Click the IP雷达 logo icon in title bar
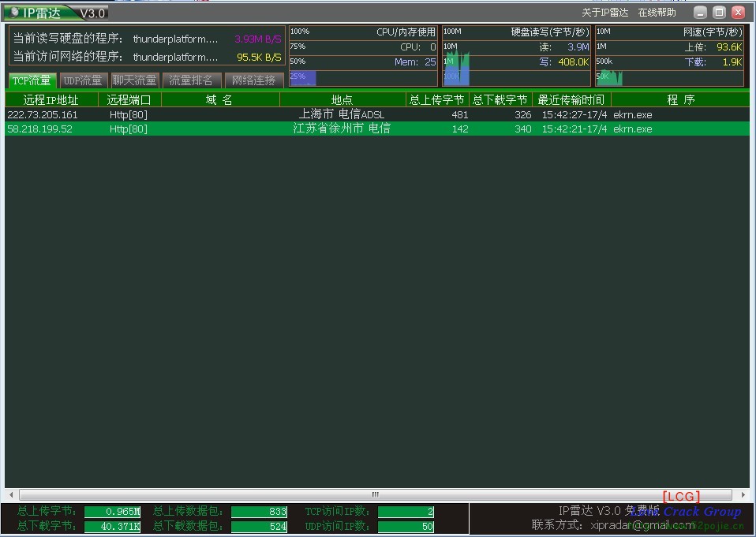Image resolution: width=756 pixels, height=537 pixels. 13,13
